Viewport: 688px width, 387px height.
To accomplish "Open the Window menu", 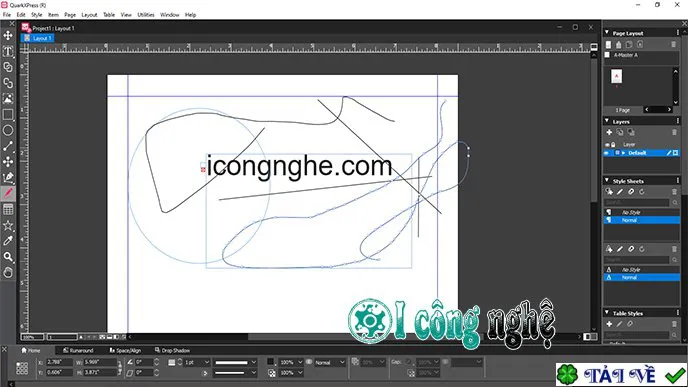I will pos(169,14).
